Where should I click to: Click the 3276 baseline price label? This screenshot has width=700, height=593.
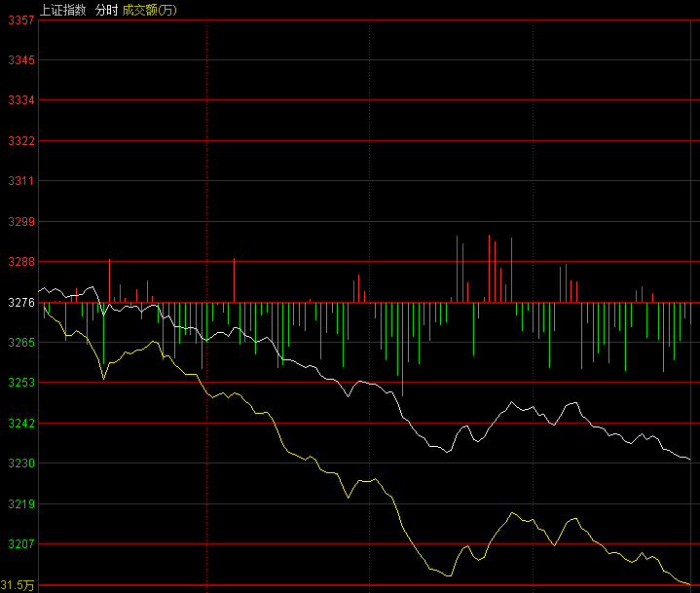point(21,303)
